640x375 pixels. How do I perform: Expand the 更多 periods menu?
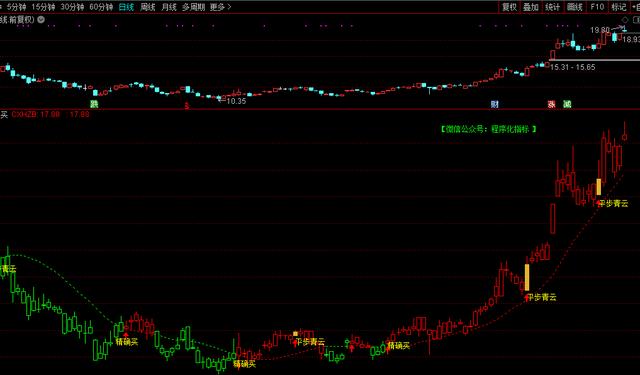point(220,7)
